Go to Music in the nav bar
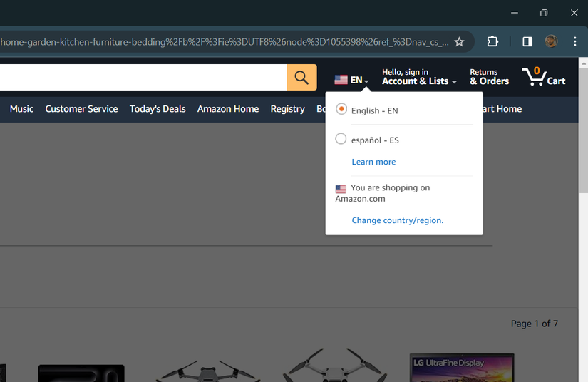Viewport: 588px width, 382px height. (x=21, y=109)
